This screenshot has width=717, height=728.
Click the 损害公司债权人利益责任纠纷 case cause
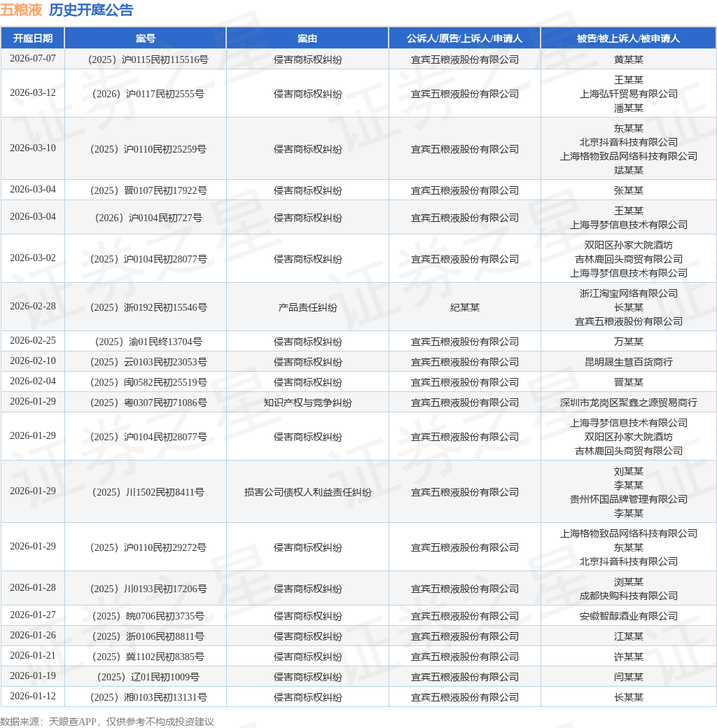pos(307,492)
